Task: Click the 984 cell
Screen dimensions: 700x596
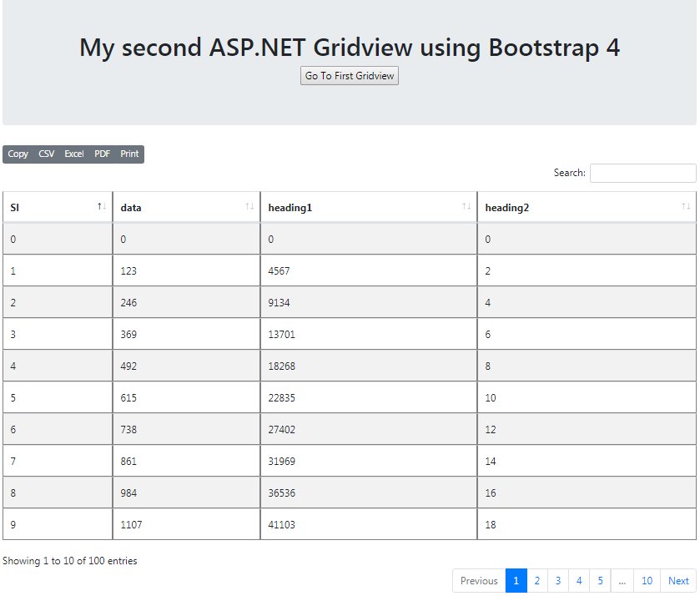Action: [187, 492]
